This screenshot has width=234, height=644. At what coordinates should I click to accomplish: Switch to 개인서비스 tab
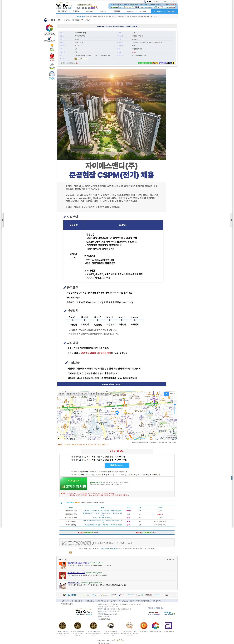click(171, 11)
